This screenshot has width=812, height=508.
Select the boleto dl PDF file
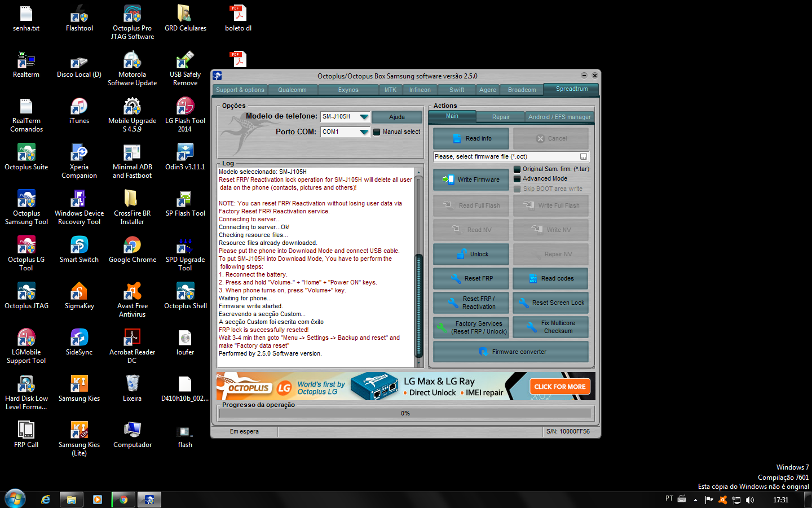(238, 17)
